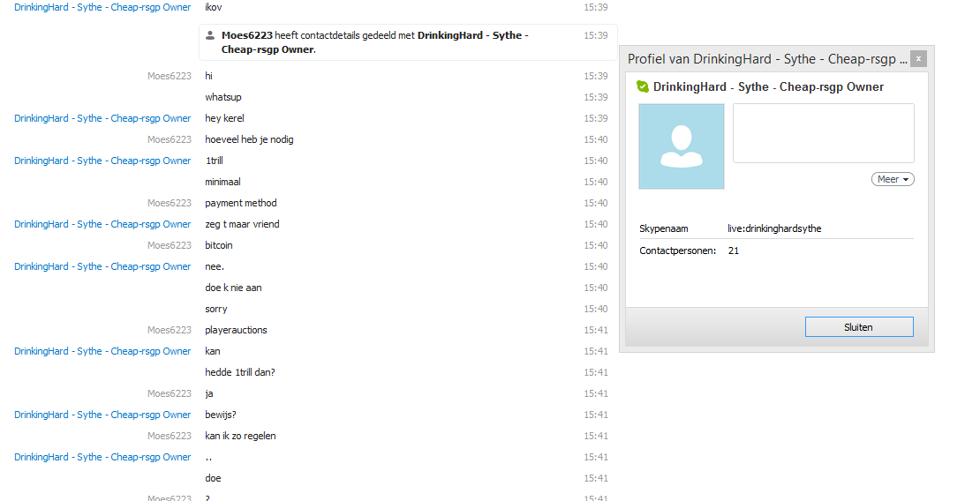
Task: Click the 15:39 timestamp of the 'ikov' message
Action: click(x=596, y=7)
